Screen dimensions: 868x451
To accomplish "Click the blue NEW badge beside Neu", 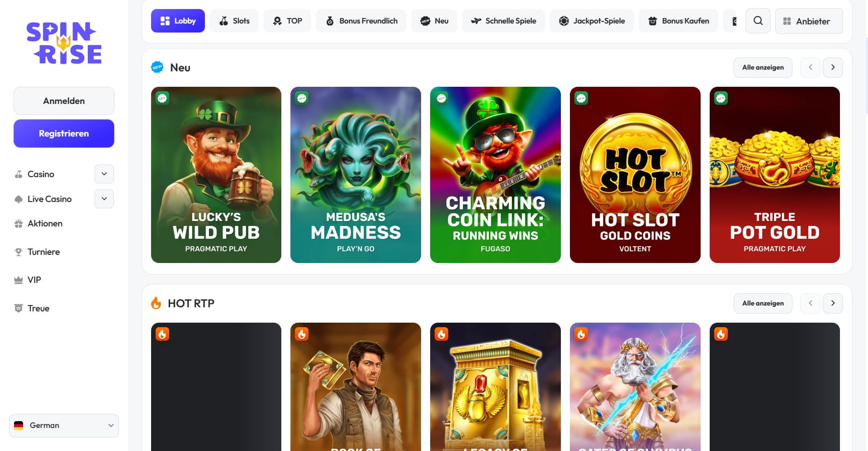I will (157, 67).
